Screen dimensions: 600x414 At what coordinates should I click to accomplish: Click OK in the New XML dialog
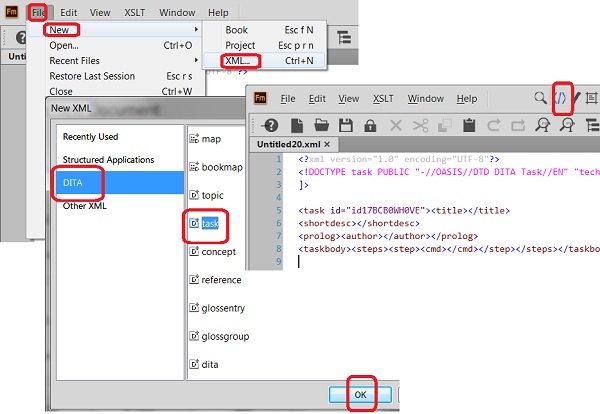(360, 394)
